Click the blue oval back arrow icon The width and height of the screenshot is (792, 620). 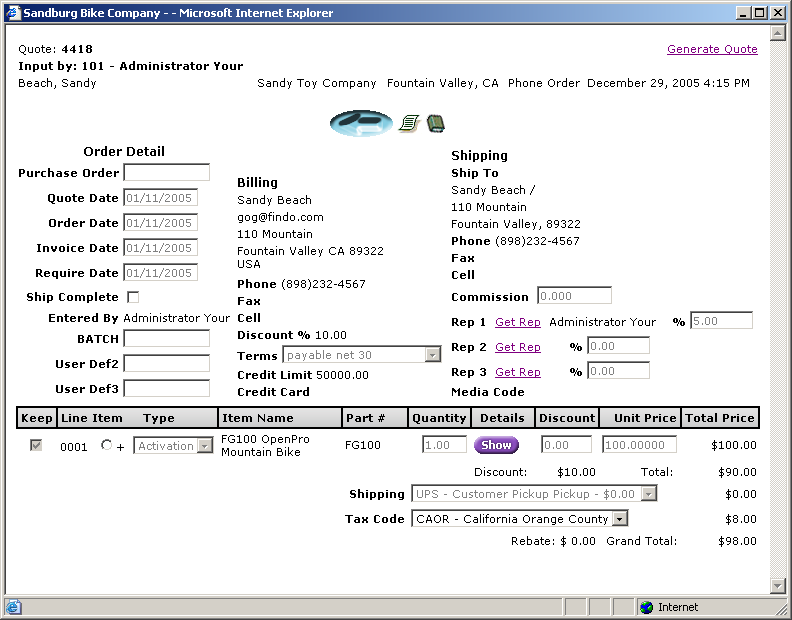click(361, 123)
